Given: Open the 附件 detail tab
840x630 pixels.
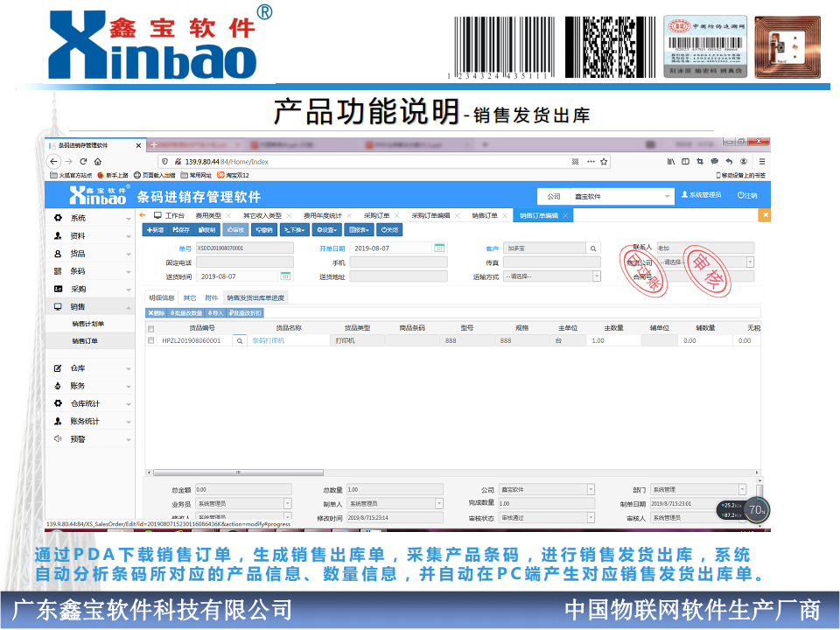Looking at the screenshot, I should 212,297.
